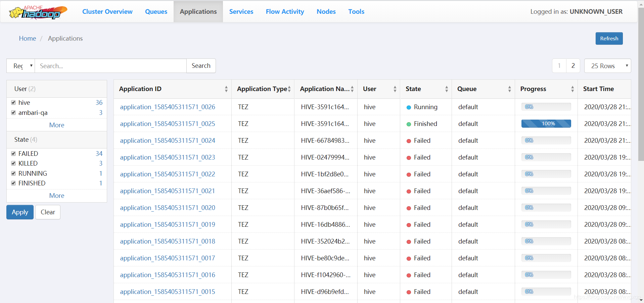Open the Flow Activity tab
Viewport: 644px width, 303px height.
tap(285, 12)
